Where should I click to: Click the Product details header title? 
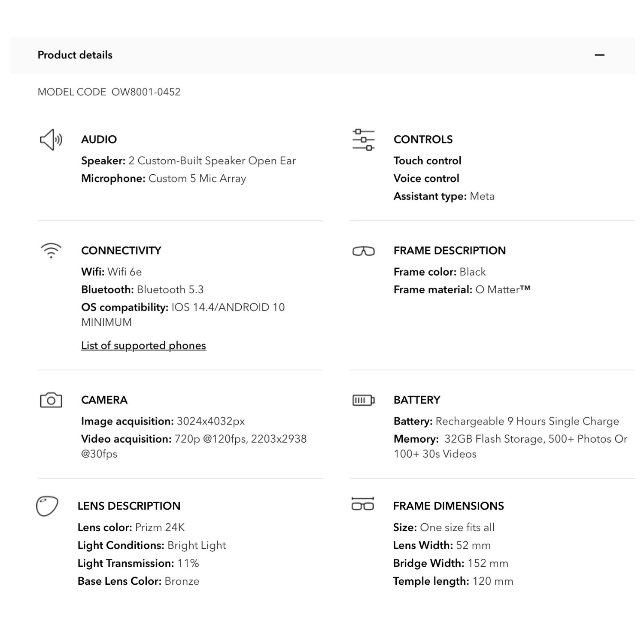tap(75, 55)
